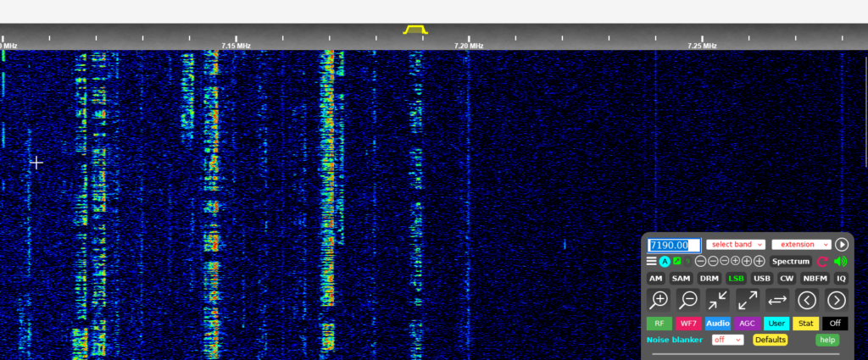Screen dimensions: 868x360
Task: Click the outward arrows max zoom-out icon
Action: click(748, 300)
